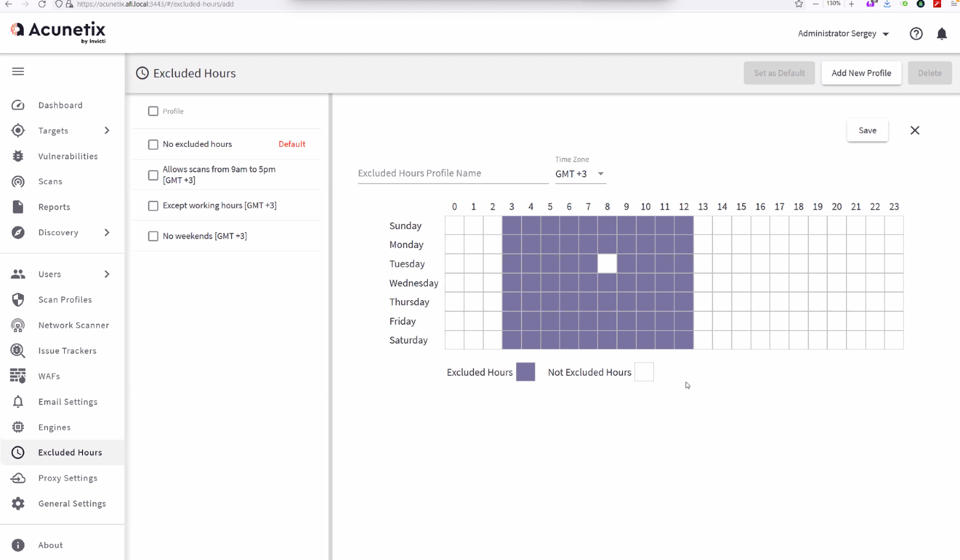Check the 'No excluded hours' profile checkbox
Screen dimensions: 960x560
coord(153,144)
